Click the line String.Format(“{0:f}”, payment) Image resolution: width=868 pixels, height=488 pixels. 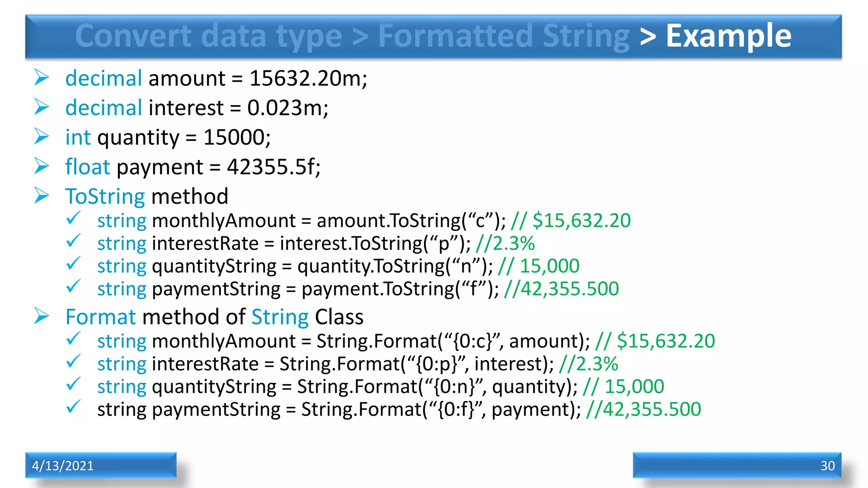pyautogui.click(x=399, y=409)
